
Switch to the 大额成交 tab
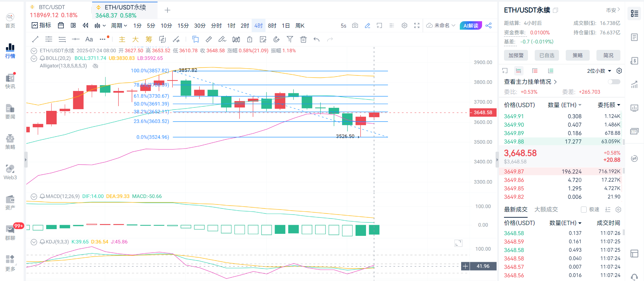pos(546,210)
